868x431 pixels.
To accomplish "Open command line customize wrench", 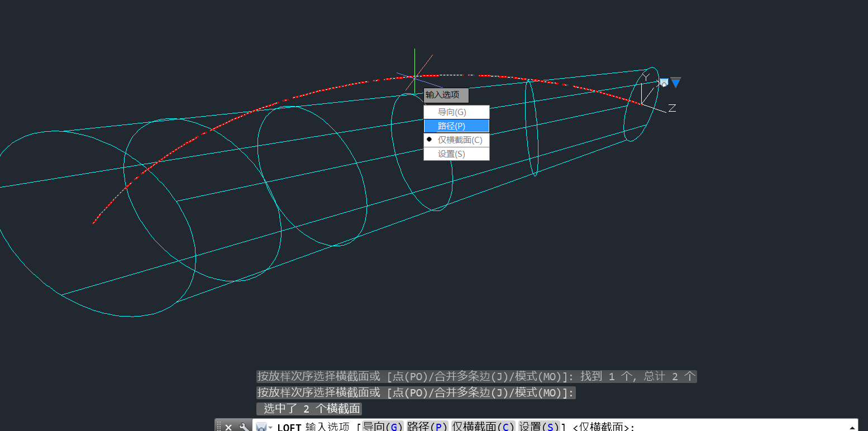I will [x=244, y=427].
